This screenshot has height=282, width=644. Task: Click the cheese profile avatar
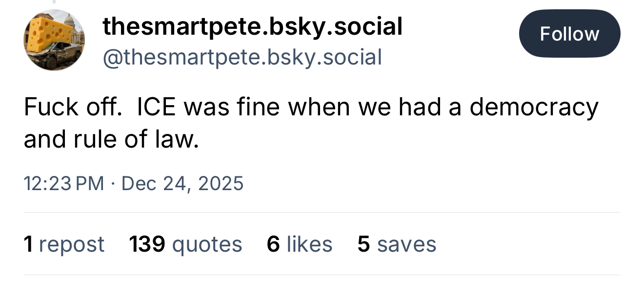click(x=54, y=41)
